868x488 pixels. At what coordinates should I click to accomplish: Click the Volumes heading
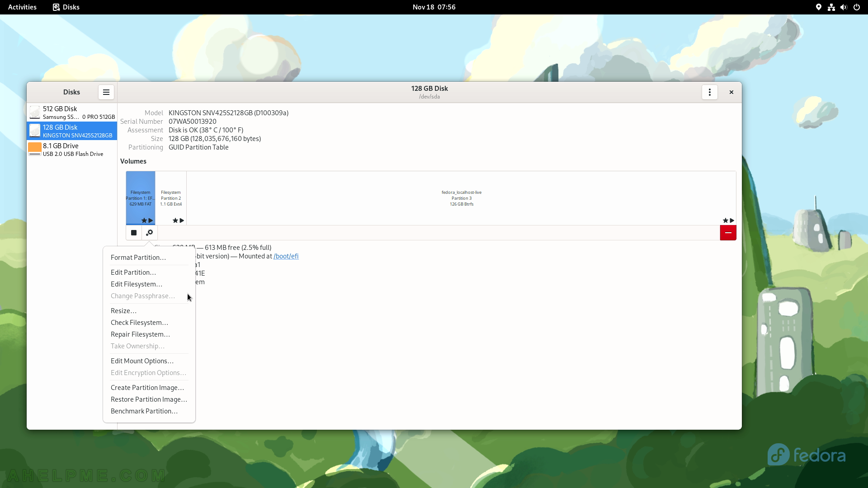pos(133,161)
